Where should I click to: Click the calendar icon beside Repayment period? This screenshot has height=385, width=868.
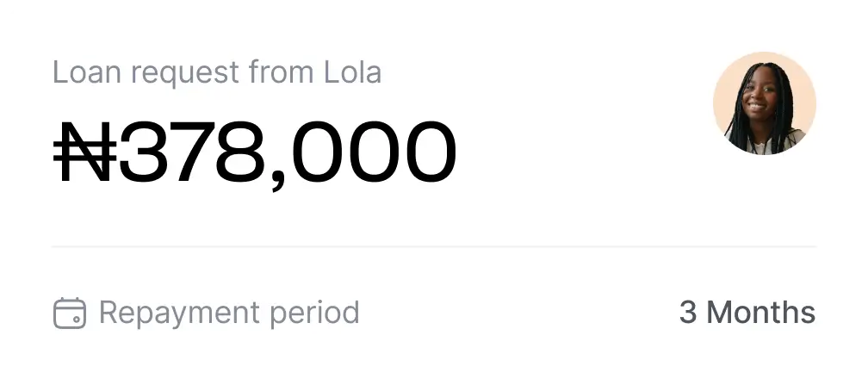(x=70, y=313)
